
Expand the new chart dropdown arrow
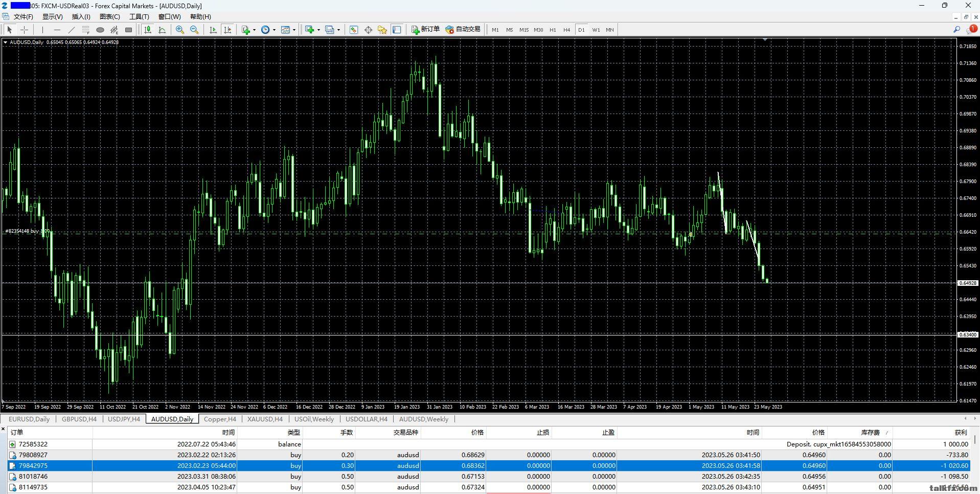click(318, 30)
